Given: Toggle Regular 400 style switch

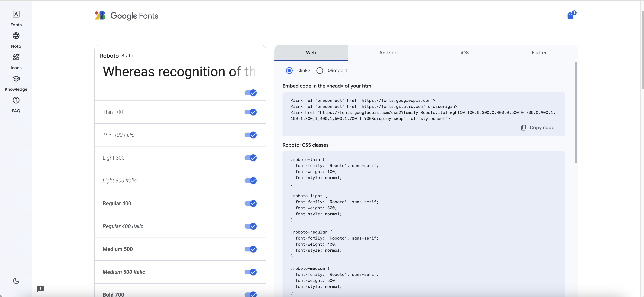Looking at the screenshot, I should pos(251,203).
